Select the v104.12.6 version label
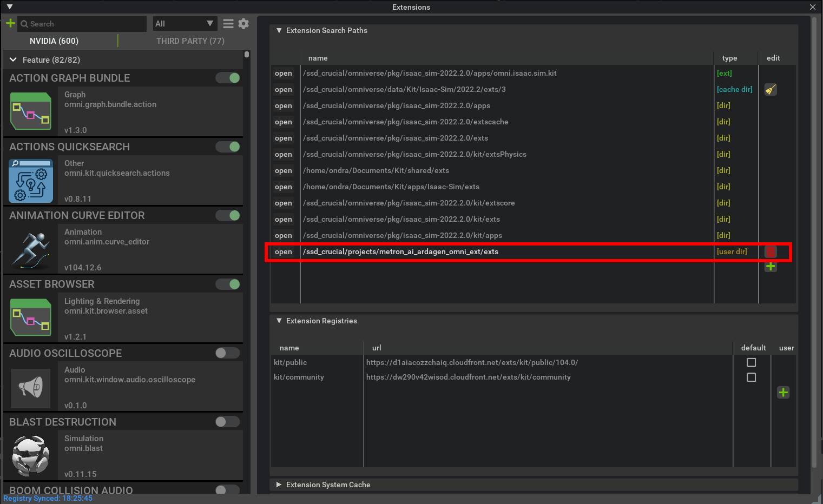 (x=83, y=268)
